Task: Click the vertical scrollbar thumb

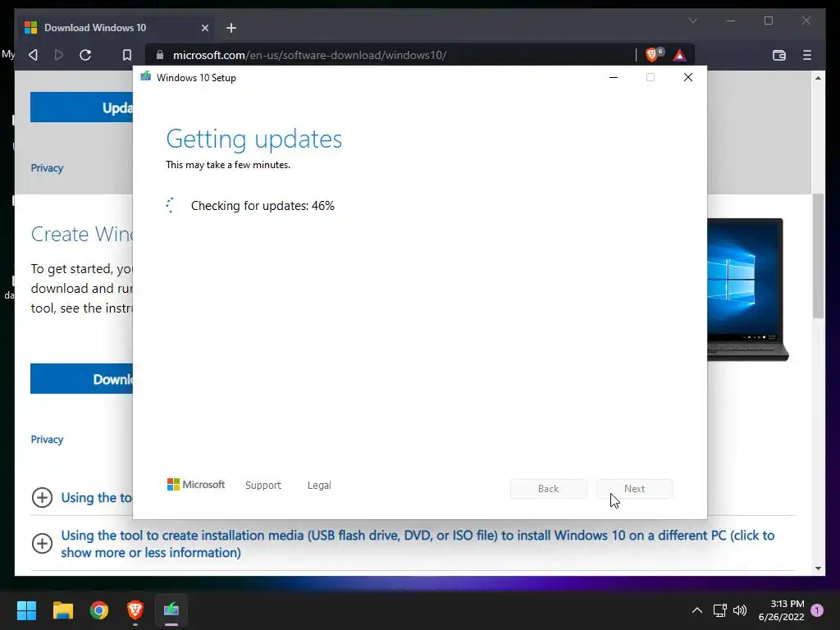Action: 818,256
